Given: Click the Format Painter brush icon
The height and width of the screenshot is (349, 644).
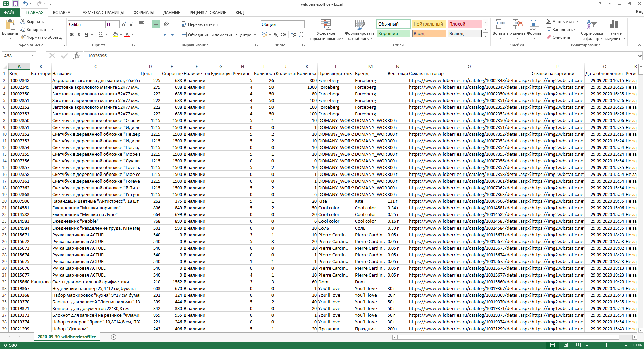Looking at the screenshot, I should pos(23,37).
